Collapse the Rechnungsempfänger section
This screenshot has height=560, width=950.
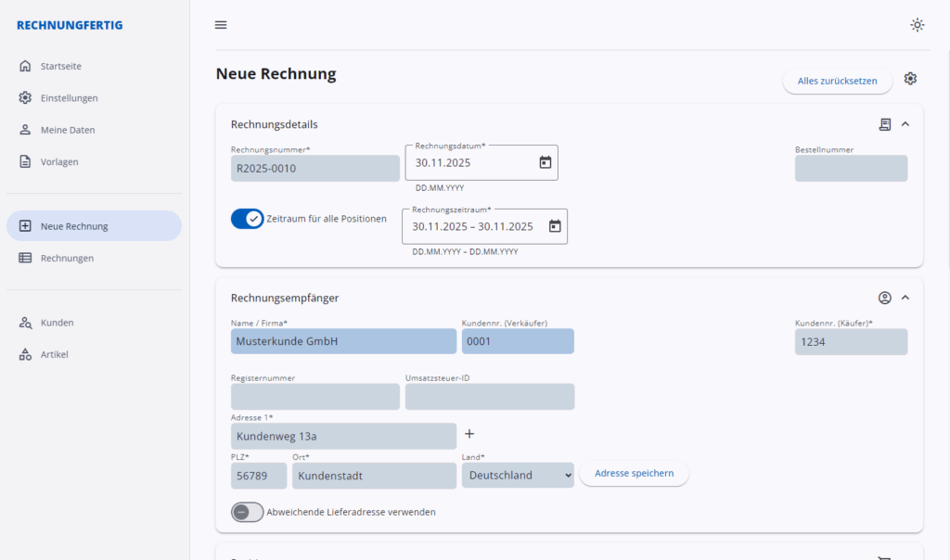point(905,298)
